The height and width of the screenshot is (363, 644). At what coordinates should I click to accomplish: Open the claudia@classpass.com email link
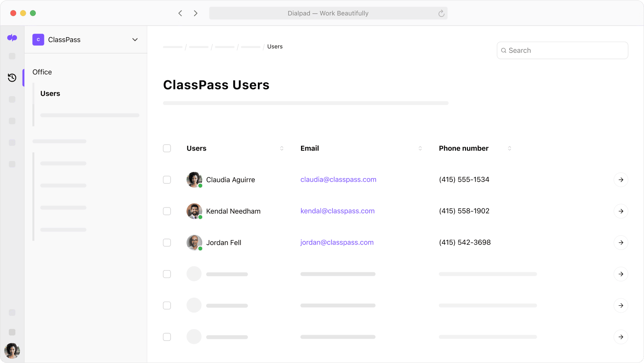coord(338,179)
